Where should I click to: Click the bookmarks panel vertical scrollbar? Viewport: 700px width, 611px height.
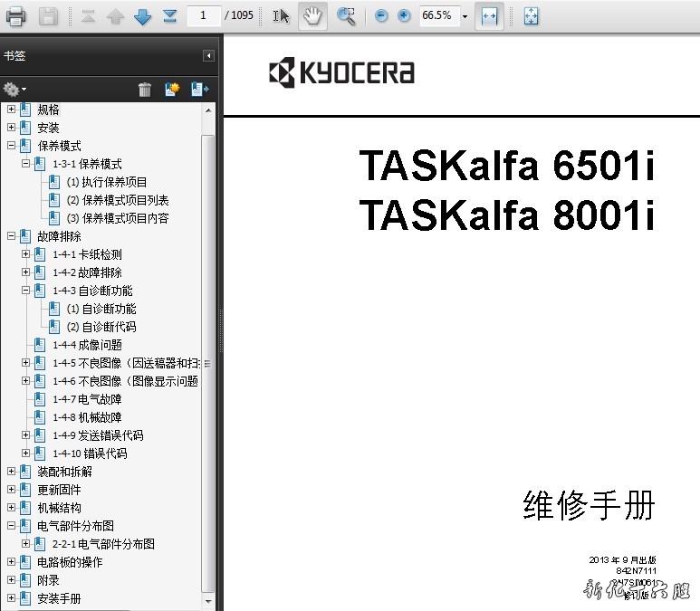pos(208,362)
